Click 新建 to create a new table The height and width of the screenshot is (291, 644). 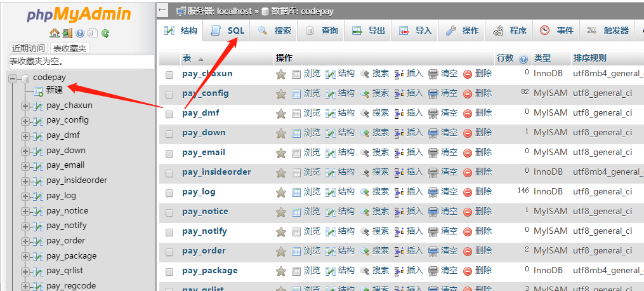(x=54, y=90)
